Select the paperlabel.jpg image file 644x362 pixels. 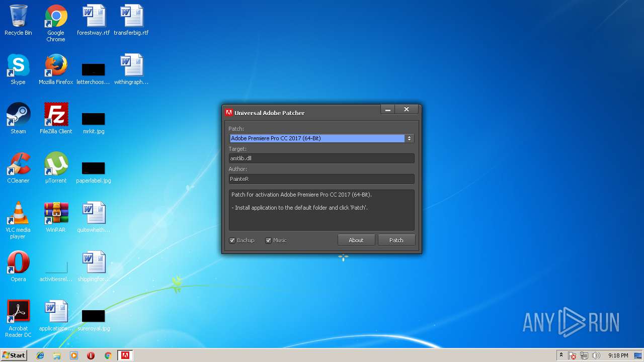pos(94,172)
